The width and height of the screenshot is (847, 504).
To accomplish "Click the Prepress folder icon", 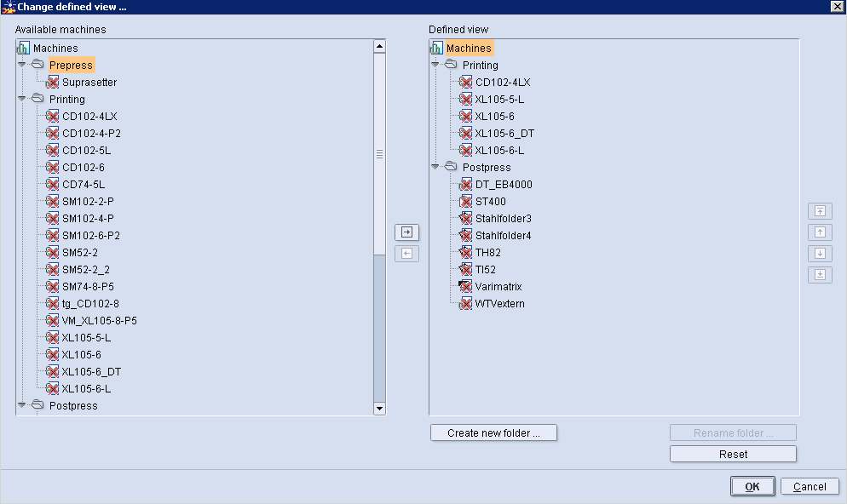I will coord(37,65).
